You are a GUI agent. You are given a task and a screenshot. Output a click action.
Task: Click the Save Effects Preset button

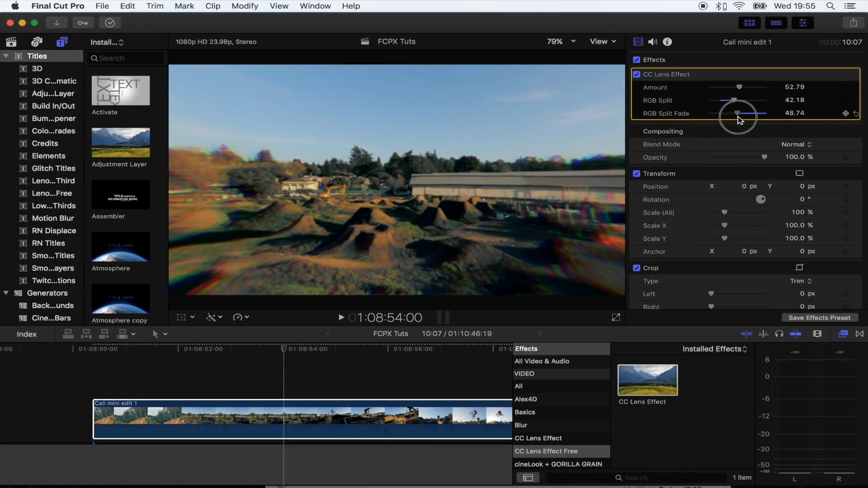click(819, 318)
